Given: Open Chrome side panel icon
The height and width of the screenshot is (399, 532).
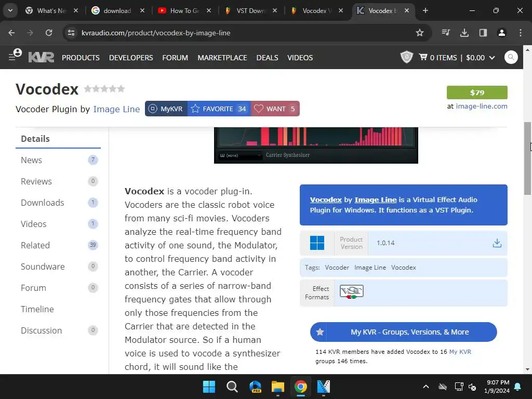Looking at the screenshot, I should coord(483,33).
